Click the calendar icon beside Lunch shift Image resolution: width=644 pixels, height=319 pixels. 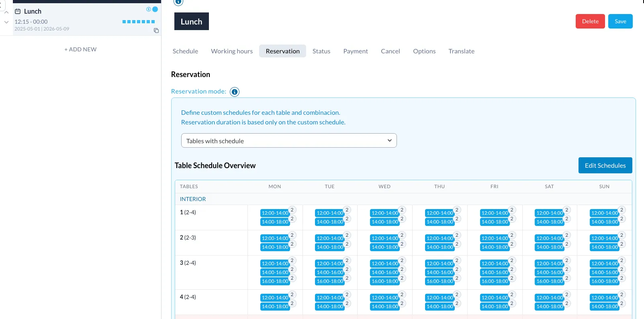pos(18,11)
